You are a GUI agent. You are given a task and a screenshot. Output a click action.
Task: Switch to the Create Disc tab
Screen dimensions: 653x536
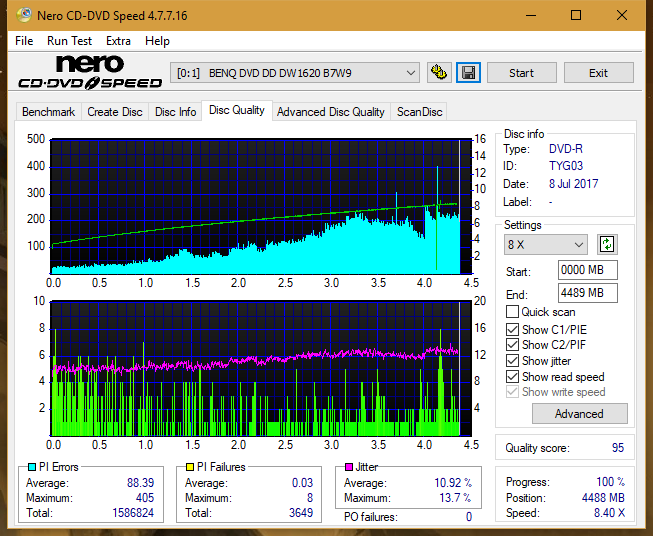tap(115, 112)
